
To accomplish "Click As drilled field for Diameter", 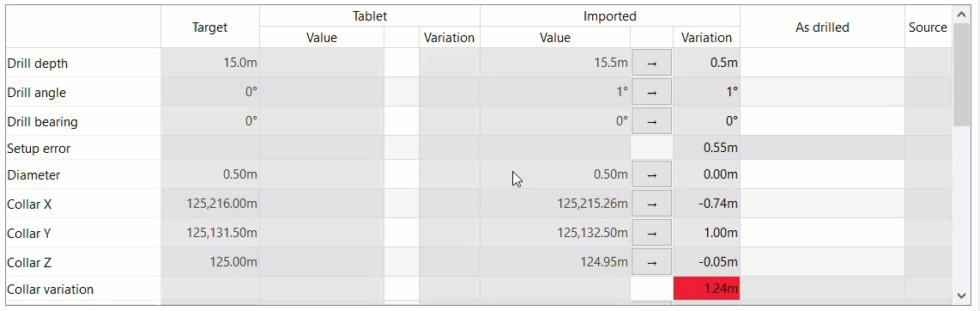I will click(822, 174).
